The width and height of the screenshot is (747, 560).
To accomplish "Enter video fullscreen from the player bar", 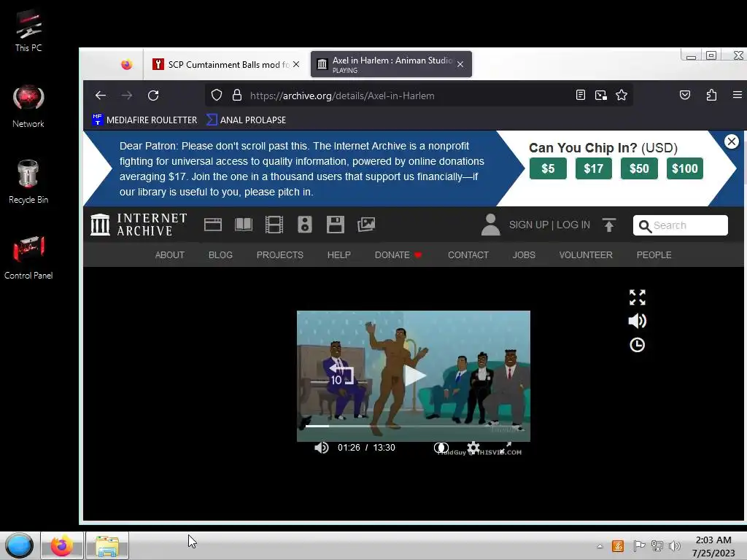I will [506, 447].
